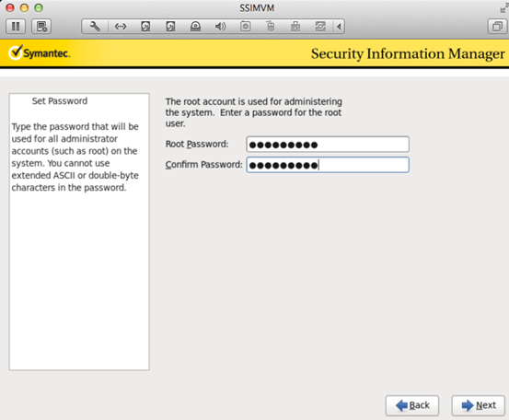Pause the SSIMVM virtual machine
The image size is (509, 420).
click(x=16, y=27)
